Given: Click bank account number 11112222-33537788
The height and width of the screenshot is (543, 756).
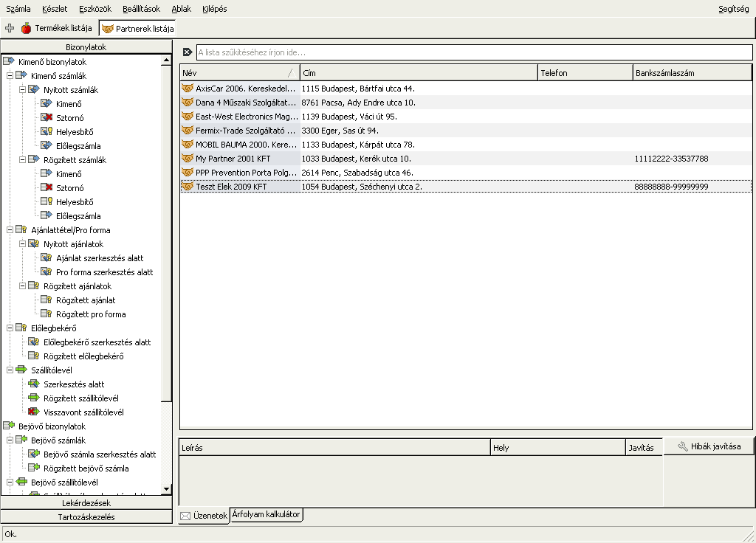Looking at the screenshot, I should (671, 159).
